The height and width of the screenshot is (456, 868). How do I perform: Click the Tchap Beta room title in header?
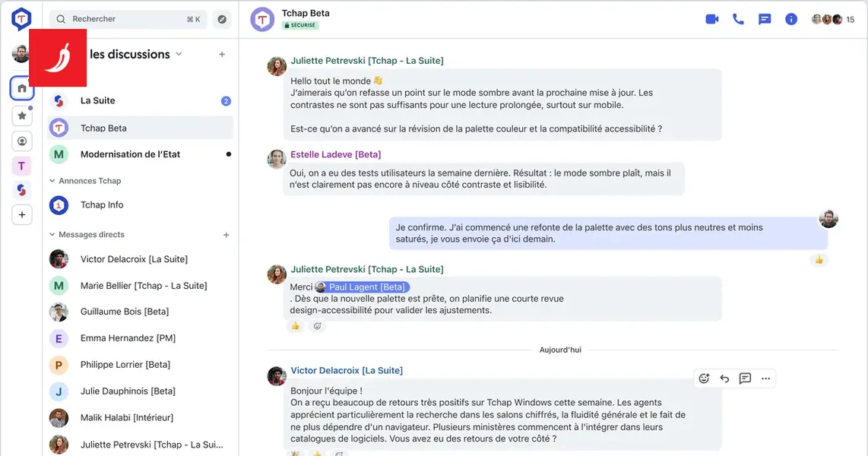(x=306, y=13)
